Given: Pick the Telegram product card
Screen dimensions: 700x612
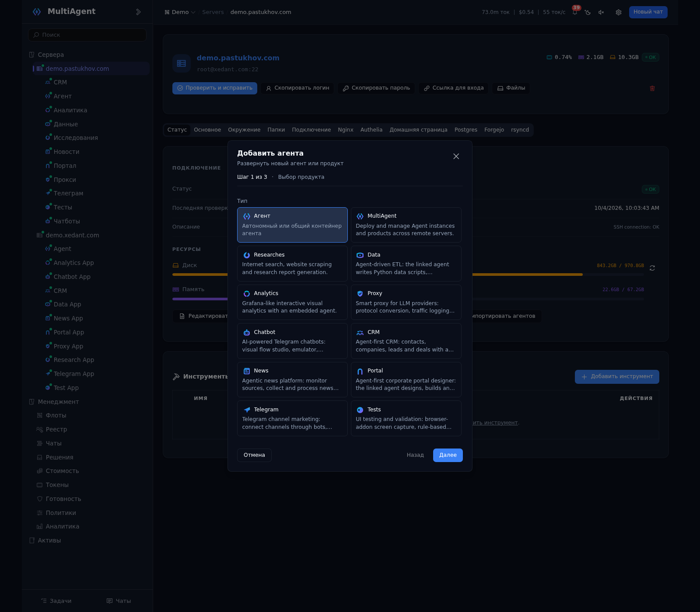Looking at the screenshot, I should (x=292, y=418).
